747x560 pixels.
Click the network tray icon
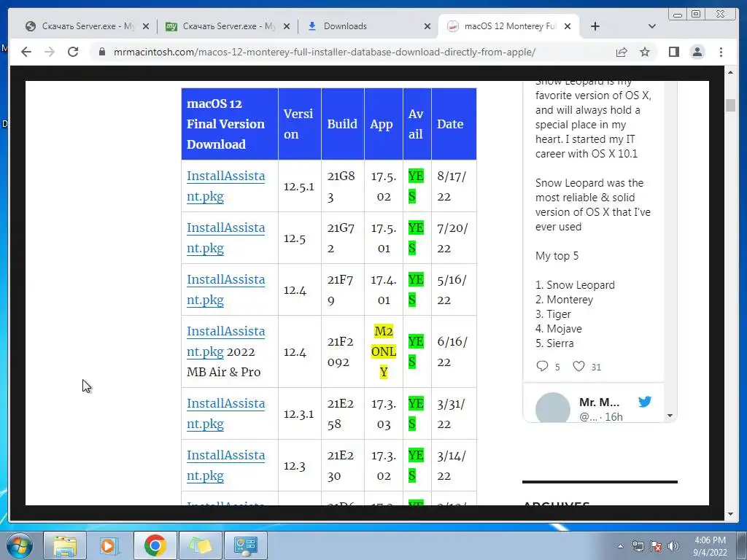point(638,546)
